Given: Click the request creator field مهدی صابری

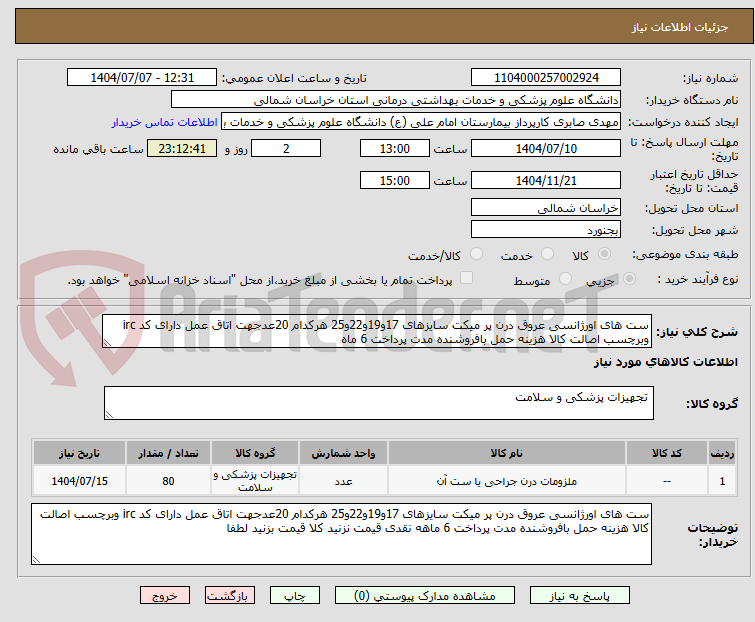Looking at the screenshot, I should click(x=421, y=122).
